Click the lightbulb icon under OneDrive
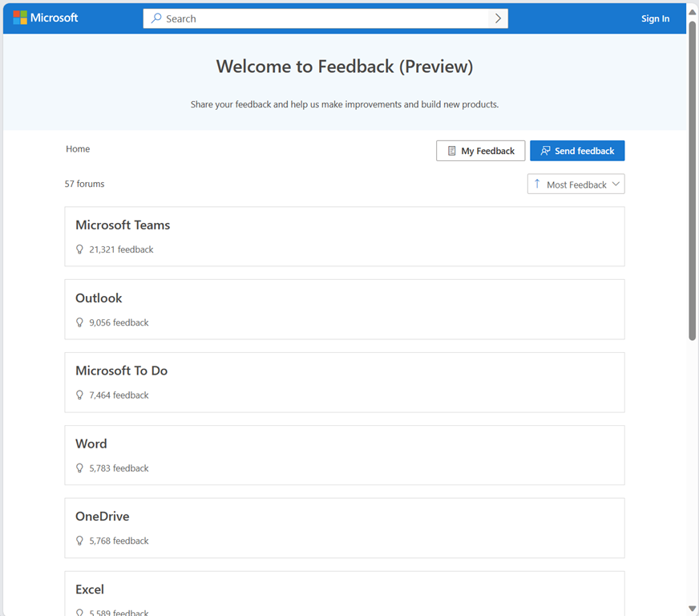The height and width of the screenshot is (616, 699). click(79, 541)
